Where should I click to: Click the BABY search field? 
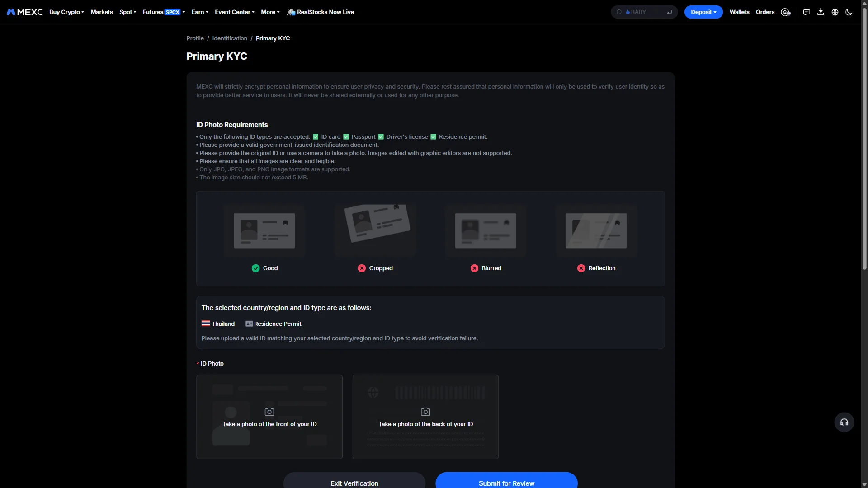tap(644, 12)
